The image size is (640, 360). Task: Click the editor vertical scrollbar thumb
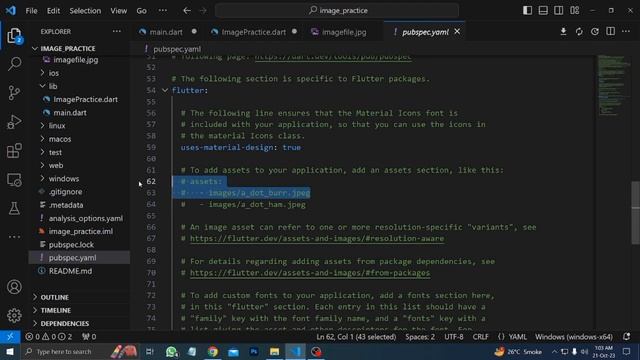(636, 212)
